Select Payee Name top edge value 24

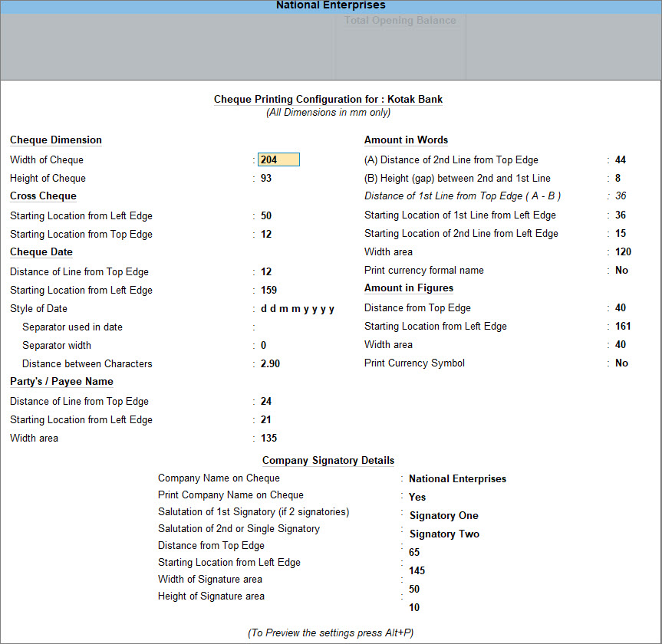(x=266, y=401)
